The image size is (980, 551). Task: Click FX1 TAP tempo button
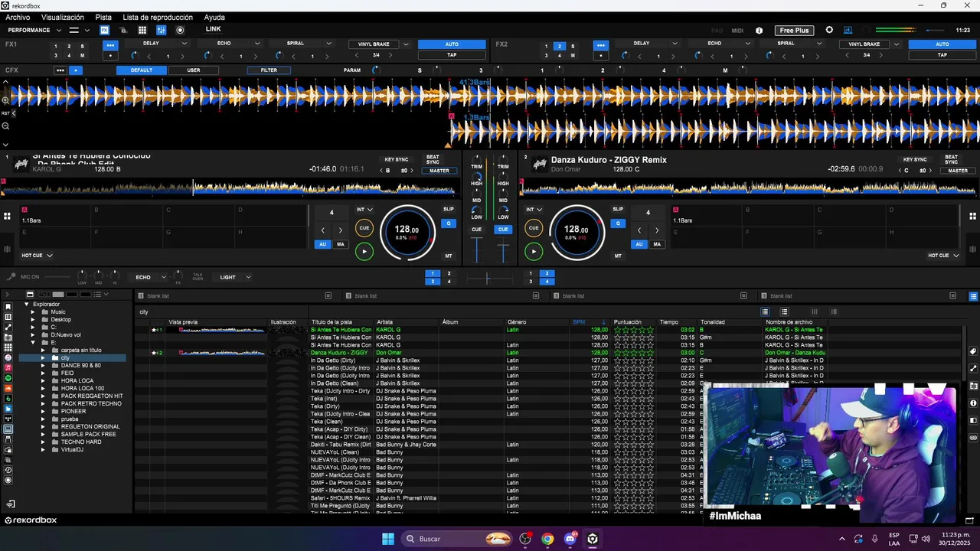[452, 55]
